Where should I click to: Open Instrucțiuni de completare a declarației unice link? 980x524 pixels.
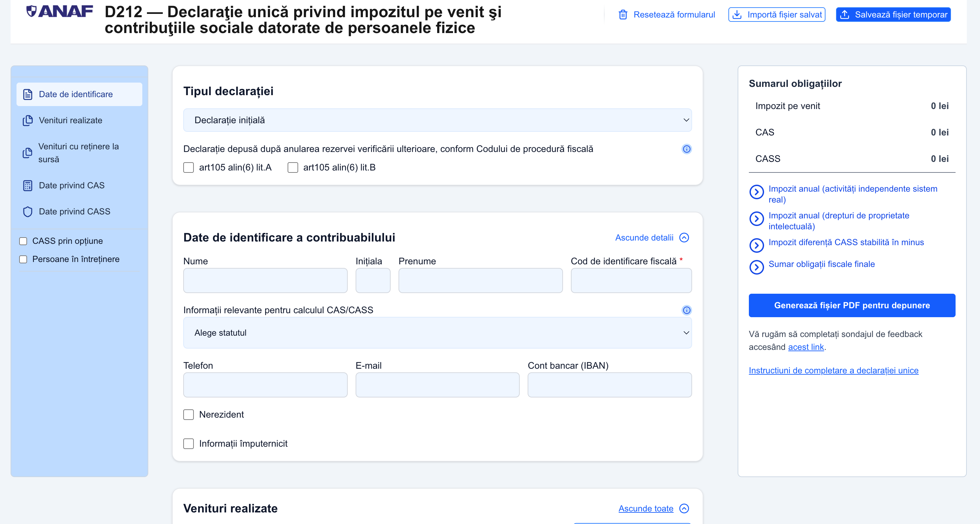[x=833, y=371]
